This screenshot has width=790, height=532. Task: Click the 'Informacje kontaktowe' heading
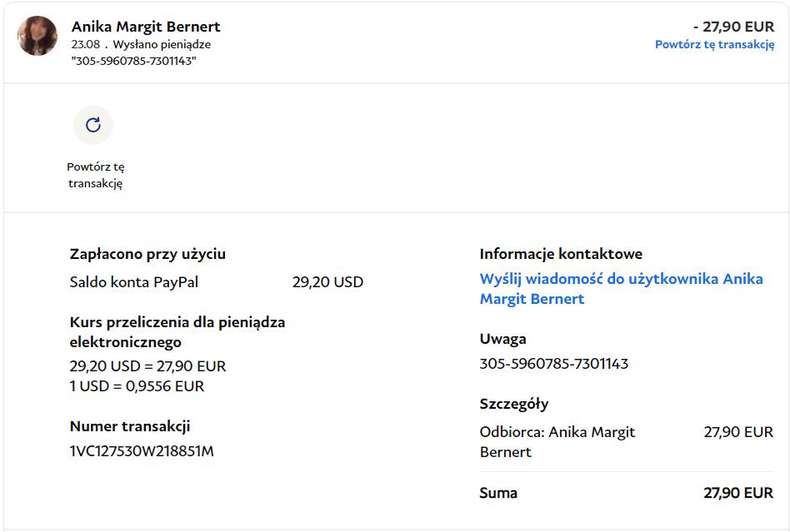(561, 254)
